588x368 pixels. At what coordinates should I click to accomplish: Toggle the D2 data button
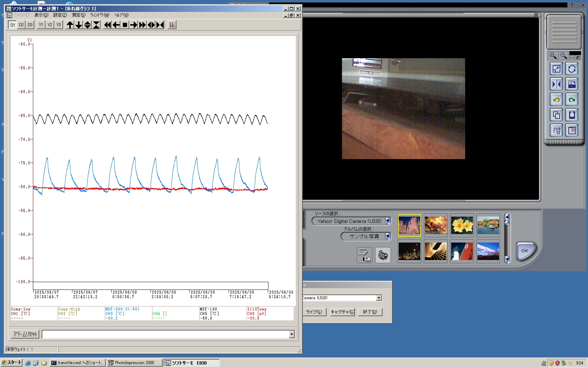21,25
